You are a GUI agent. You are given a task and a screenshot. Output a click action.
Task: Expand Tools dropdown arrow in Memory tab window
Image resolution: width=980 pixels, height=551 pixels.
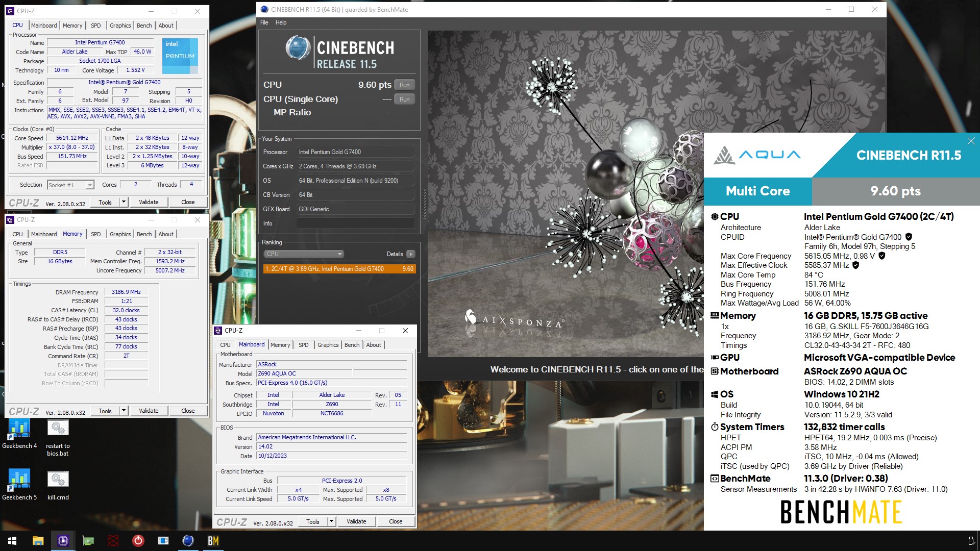pyautogui.click(x=124, y=411)
